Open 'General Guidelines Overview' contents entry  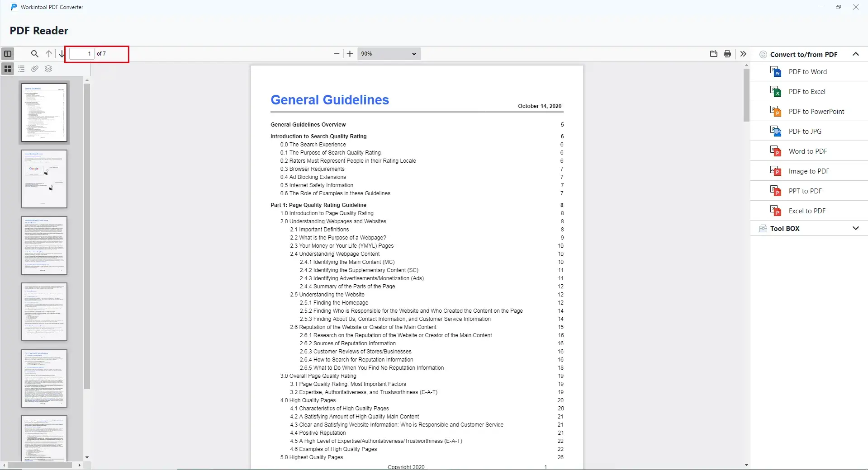(x=308, y=125)
